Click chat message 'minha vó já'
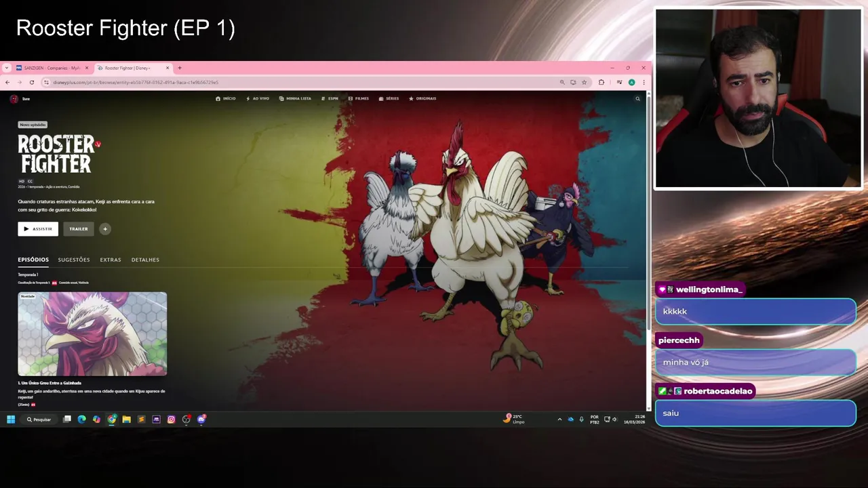 pos(686,363)
